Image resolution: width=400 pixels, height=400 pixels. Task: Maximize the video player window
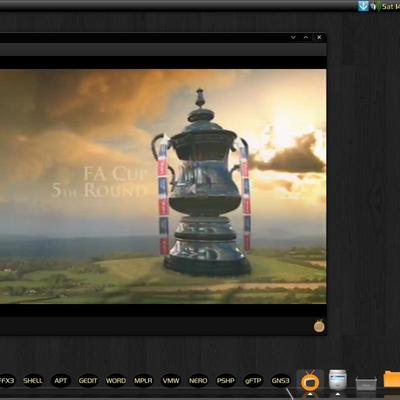tap(306, 37)
